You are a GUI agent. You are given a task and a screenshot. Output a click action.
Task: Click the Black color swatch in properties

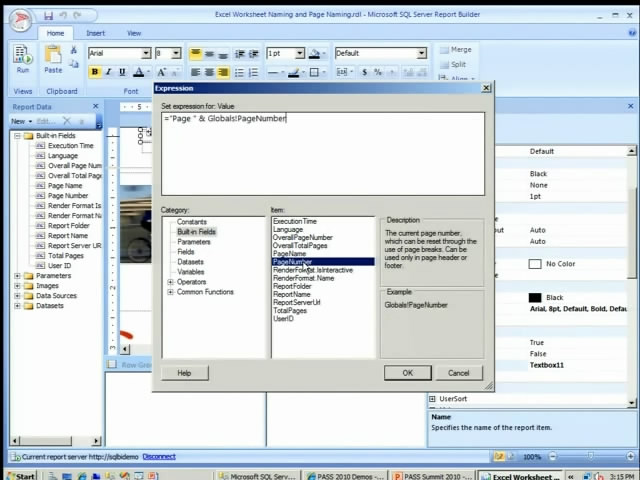point(535,298)
